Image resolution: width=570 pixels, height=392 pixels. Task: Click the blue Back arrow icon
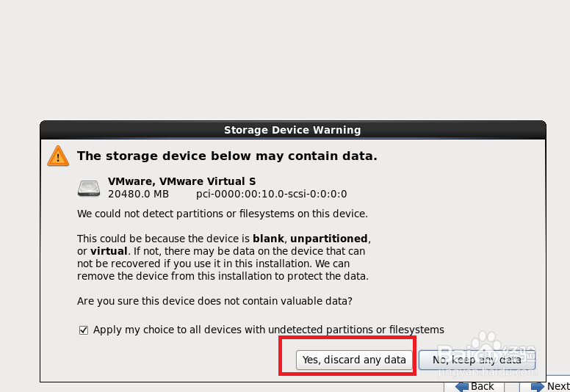[462, 386]
